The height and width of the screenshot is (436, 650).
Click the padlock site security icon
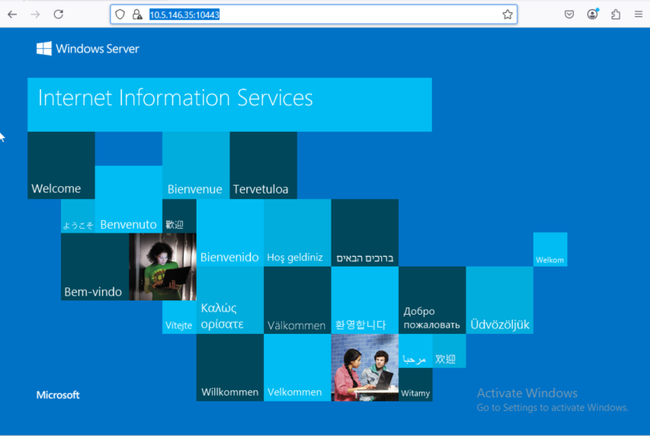coord(137,15)
